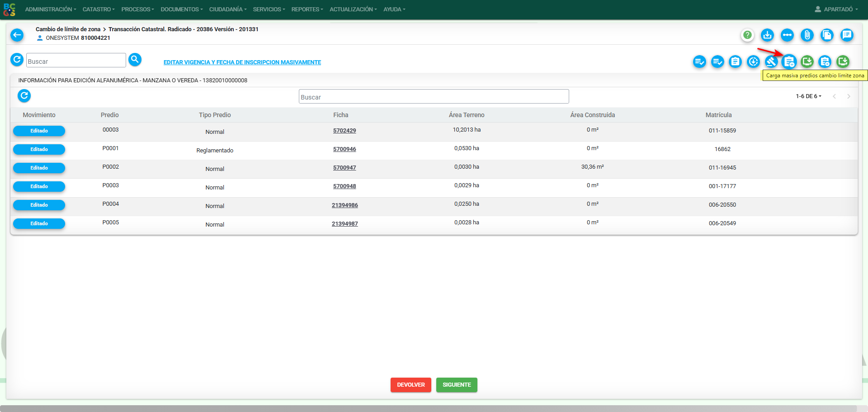Expand the ACTUALIZACIÓN dropdown menu
Screen dimensions: 868x412
353,9
